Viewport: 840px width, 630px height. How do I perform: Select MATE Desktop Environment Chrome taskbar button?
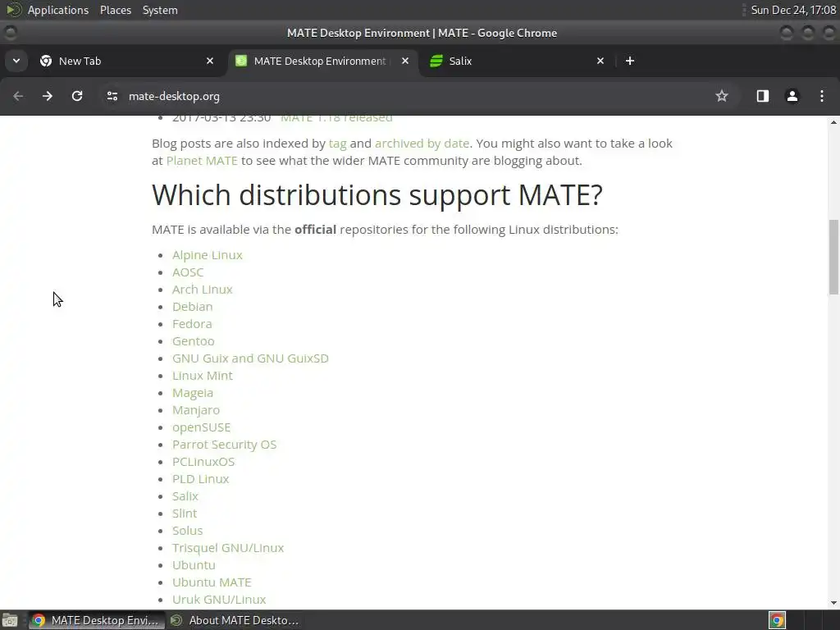pyautogui.click(x=97, y=620)
